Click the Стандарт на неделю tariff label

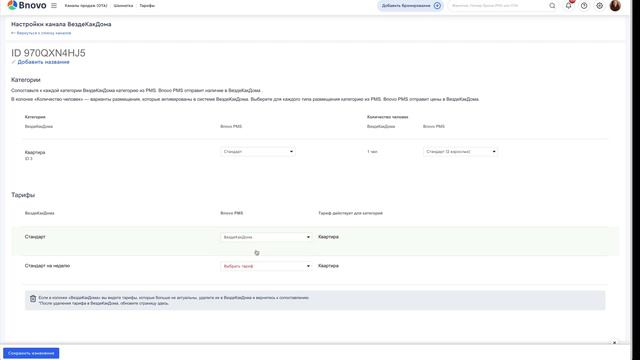(x=47, y=266)
